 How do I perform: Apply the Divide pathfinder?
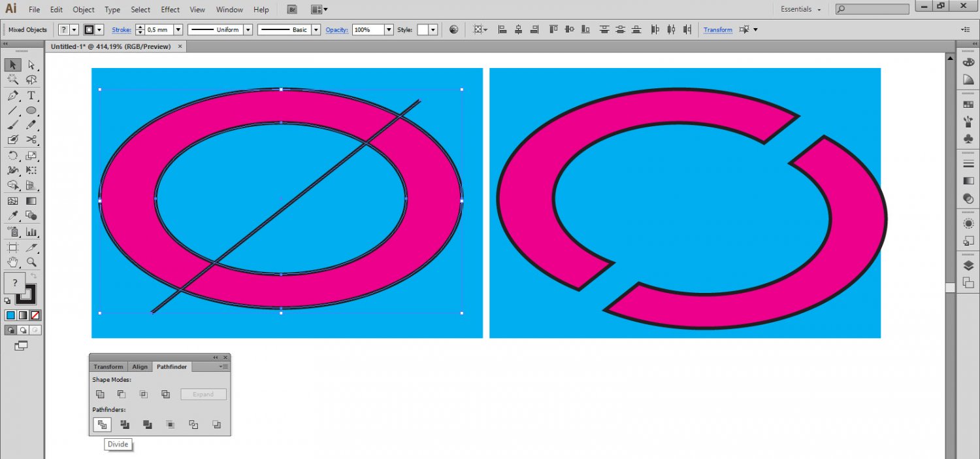pos(102,424)
